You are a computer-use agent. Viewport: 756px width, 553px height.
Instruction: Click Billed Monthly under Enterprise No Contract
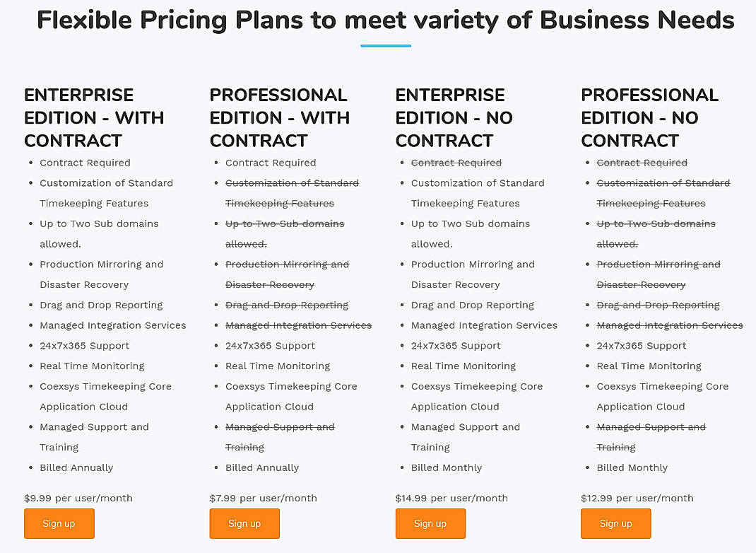(x=446, y=467)
